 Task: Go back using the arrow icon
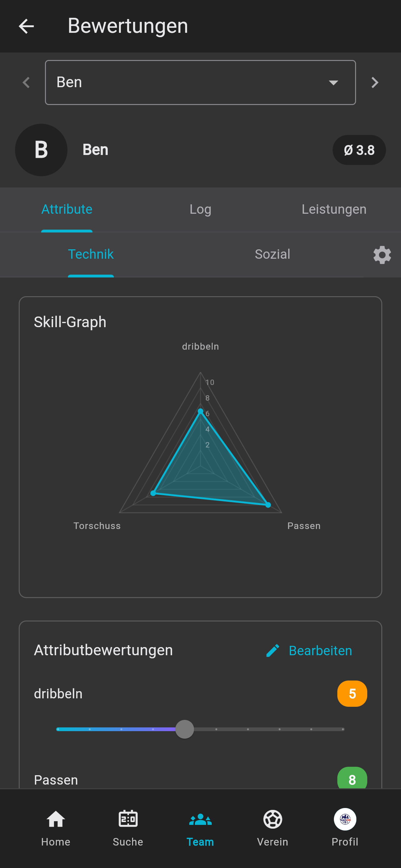pyautogui.click(x=26, y=26)
